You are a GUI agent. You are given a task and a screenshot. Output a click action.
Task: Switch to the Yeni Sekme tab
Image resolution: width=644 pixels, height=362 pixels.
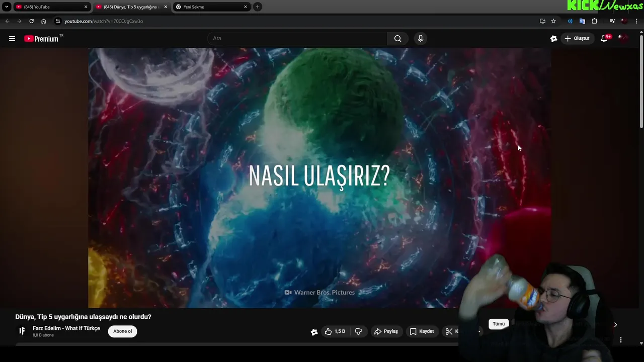coord(211,7)
